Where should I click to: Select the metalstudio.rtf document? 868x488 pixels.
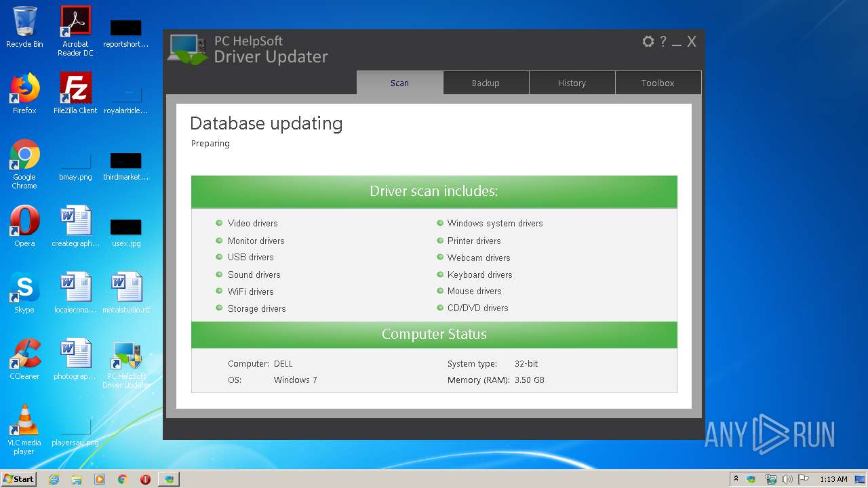point(126,293)
